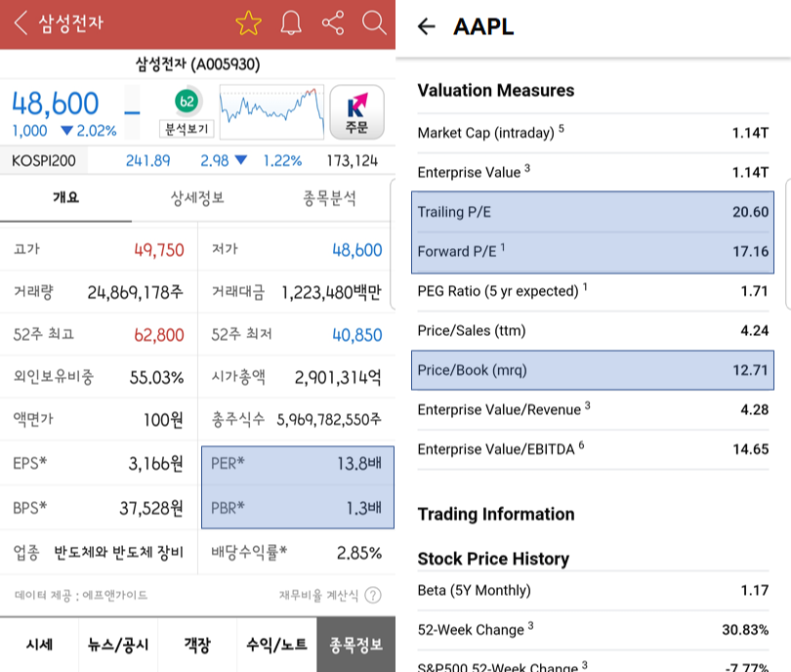Tap the Trailing P/E 20.60 row
The width and height of the screenshot is (791, 672).
pyautogui.click(x=593, y=212)
